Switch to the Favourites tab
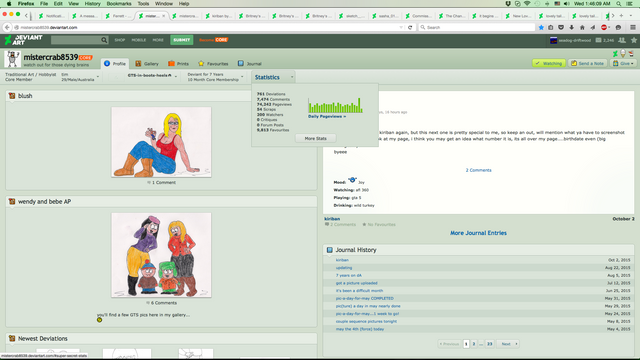 point(213,64)
